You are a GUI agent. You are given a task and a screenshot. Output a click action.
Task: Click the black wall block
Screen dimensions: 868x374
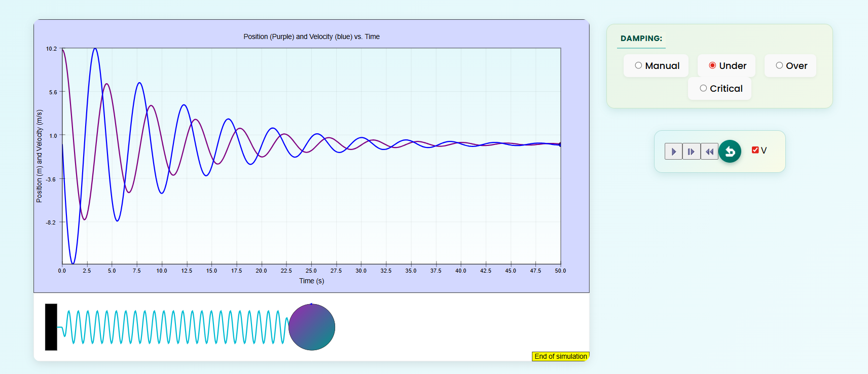pyautogui.click(x=51, y=327)
